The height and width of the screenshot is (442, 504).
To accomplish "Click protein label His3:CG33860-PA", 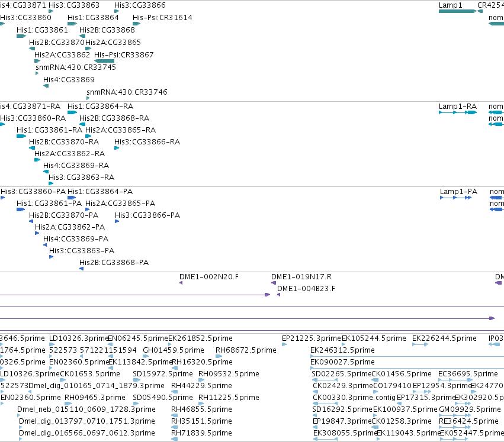I will [x=33, y=192].
